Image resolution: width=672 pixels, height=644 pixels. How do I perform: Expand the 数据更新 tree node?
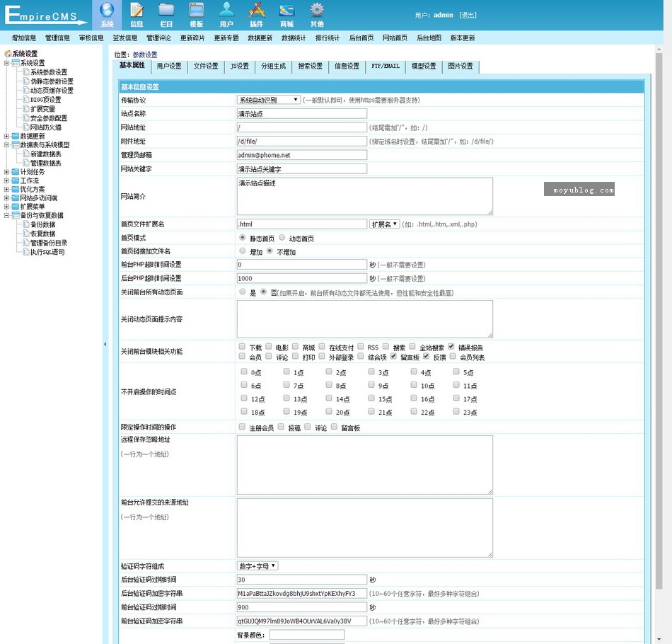pos(6,136)
